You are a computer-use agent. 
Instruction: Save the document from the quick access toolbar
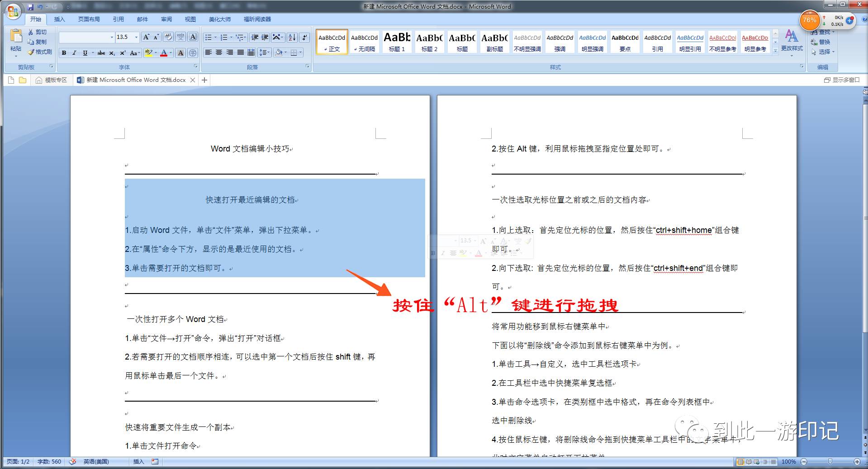[x=30, y=7]
